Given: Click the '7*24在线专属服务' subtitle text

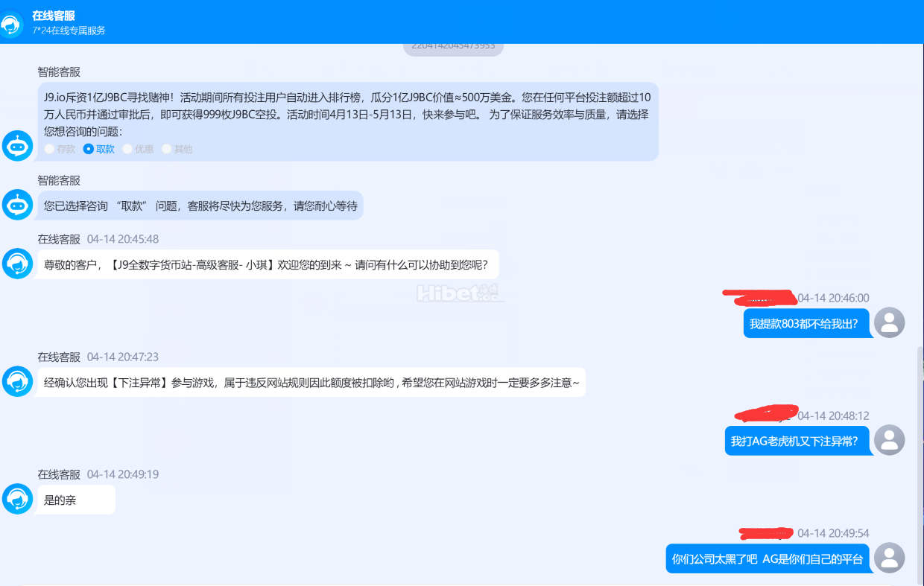Looking at the screenshot, I should click(x=69, y=31).
